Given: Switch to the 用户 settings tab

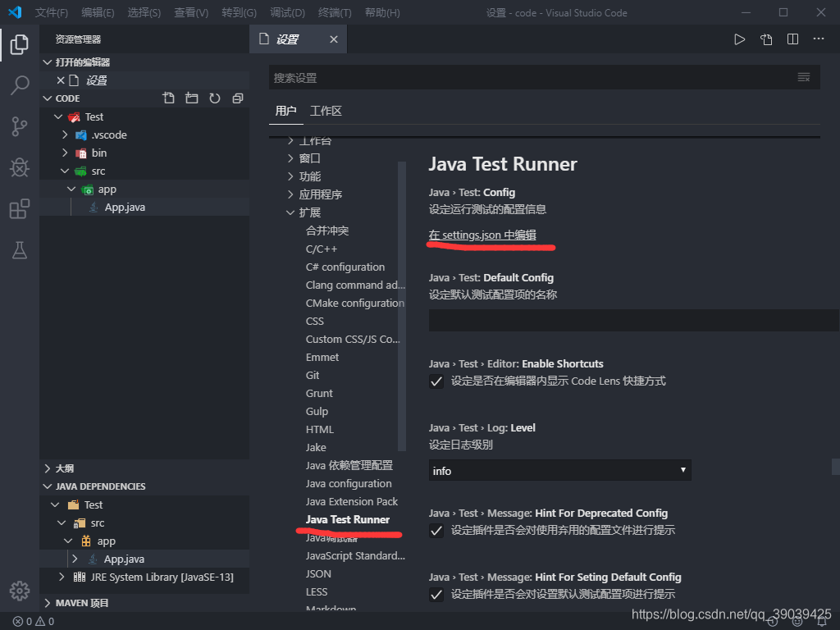Looking at the screenshot, I should pyautogui.click(x=285, y=111).
